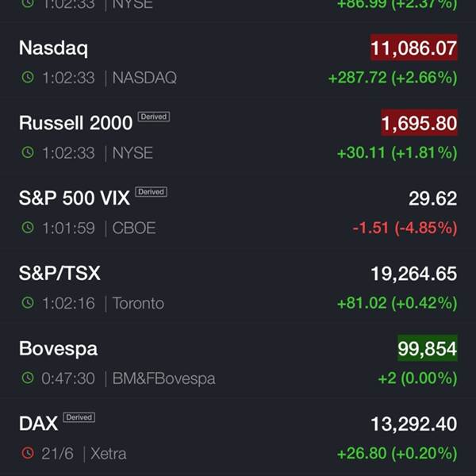Click the green-highlighted Bovespa price 99,854
This screenshot has height=476, width=476.
[428, 348]
